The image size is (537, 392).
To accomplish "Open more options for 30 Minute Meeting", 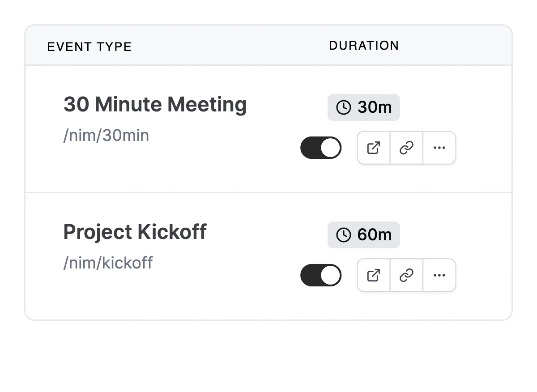I will [x=439, y=148].
